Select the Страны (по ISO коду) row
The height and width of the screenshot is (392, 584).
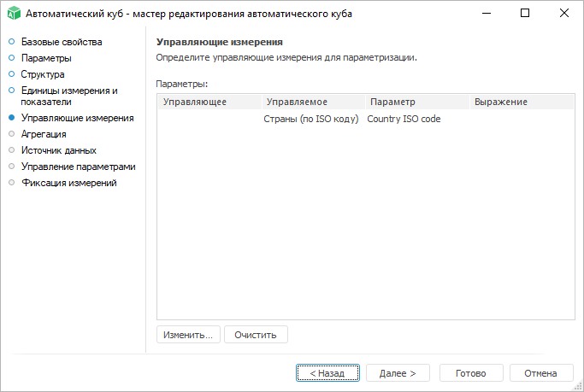pyautogui.click(x=311, y=119)
